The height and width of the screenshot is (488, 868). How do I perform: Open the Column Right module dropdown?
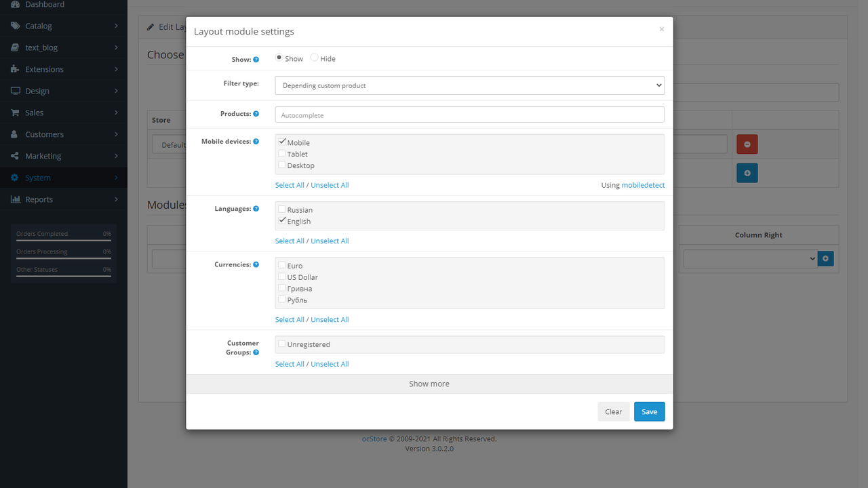[750, 258]
